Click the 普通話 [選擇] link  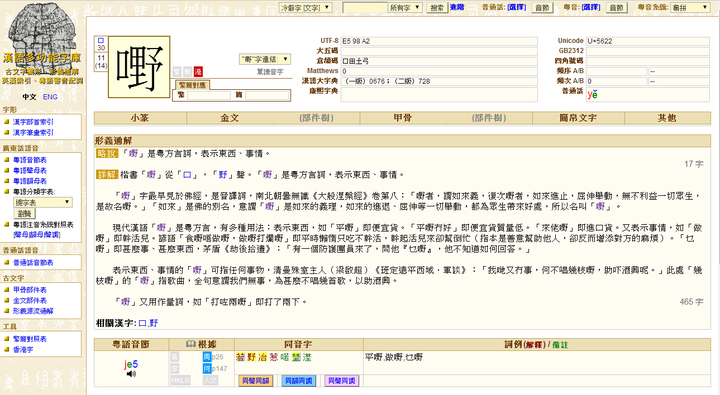point(517,7)
